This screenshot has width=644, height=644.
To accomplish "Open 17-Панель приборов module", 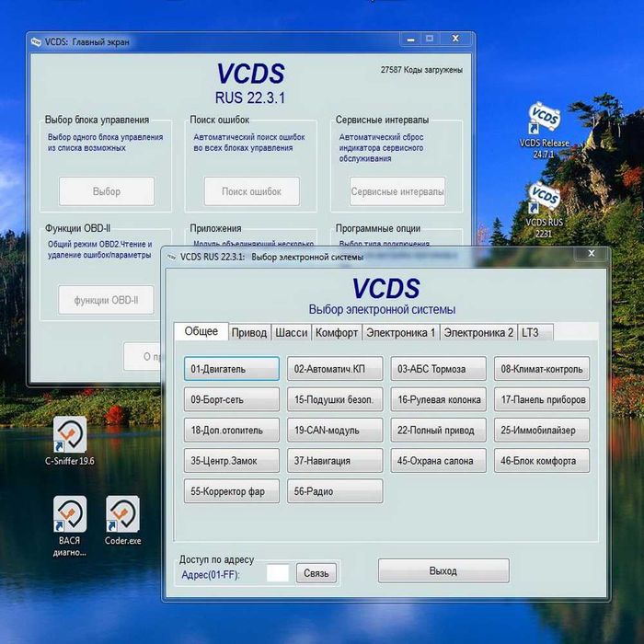I will click(542, 399).
